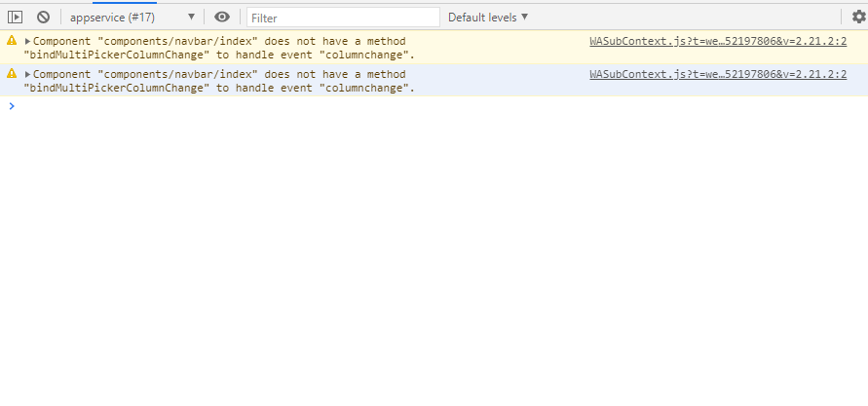Viewport: 868px width, 406px height.
Task: Click the second warning triangle icon
Action: pyautogui.click(x=12, y=74)
